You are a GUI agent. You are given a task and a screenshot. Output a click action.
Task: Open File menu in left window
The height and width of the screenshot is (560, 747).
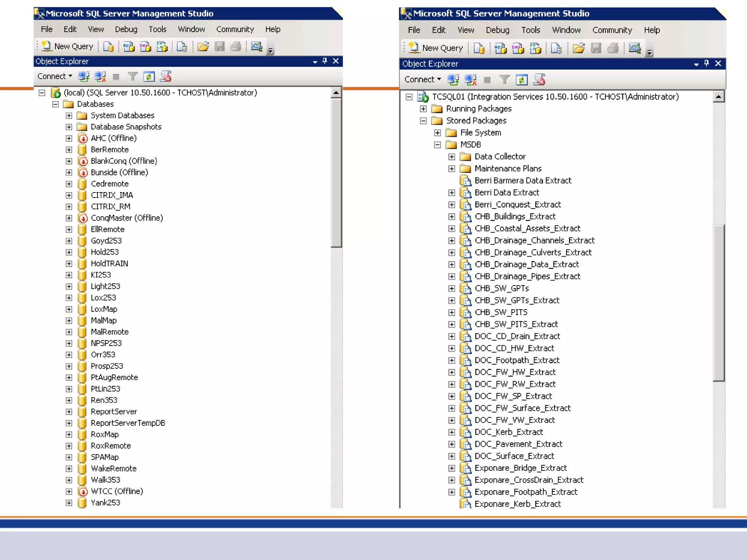(47, 29)
